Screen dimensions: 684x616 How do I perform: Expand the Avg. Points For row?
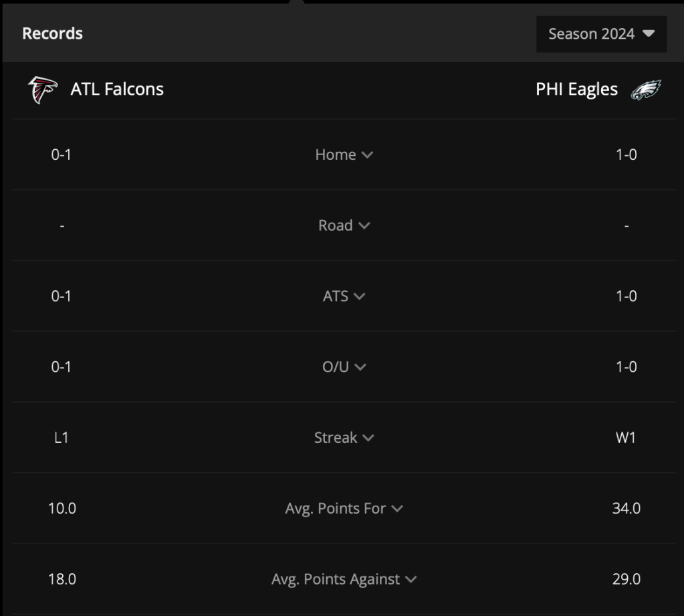click(x=344, y=508)
